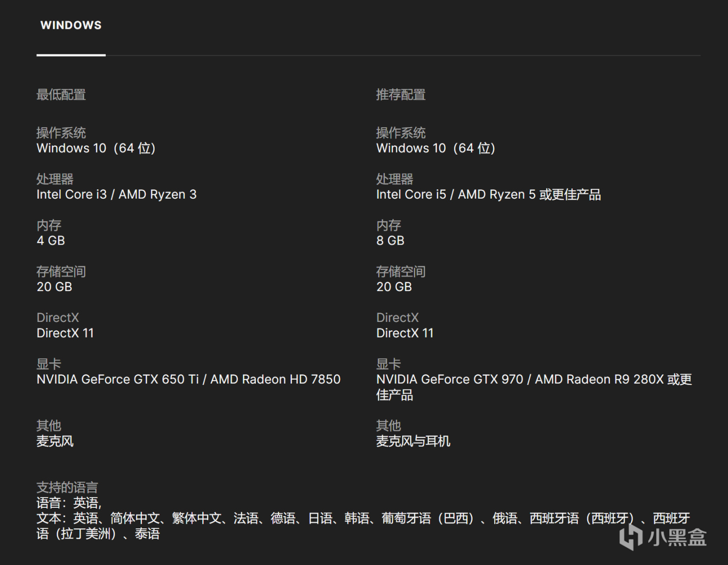Click minimum 操作系统 label
This screenshot has height=565, width=728.
pos(61,133)
